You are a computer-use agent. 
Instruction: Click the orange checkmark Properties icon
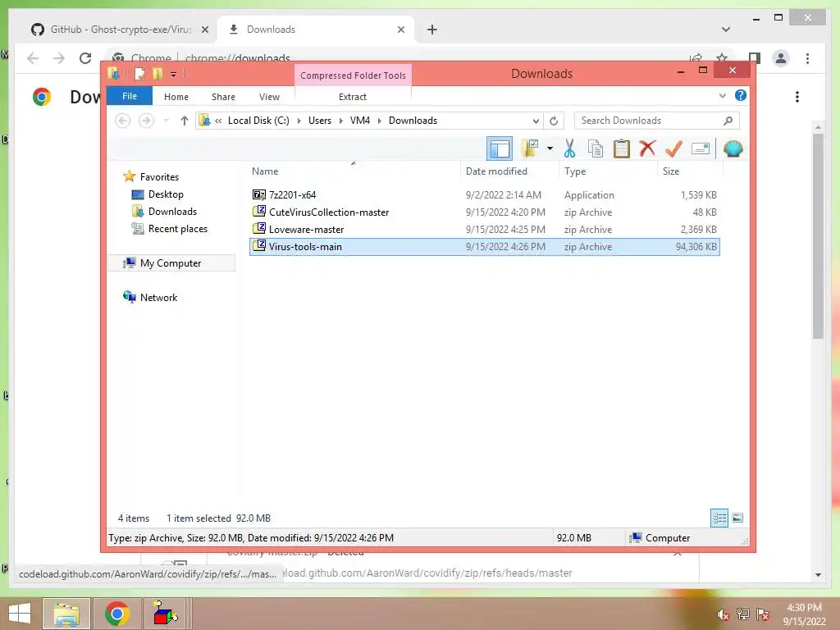pos(673,148)
